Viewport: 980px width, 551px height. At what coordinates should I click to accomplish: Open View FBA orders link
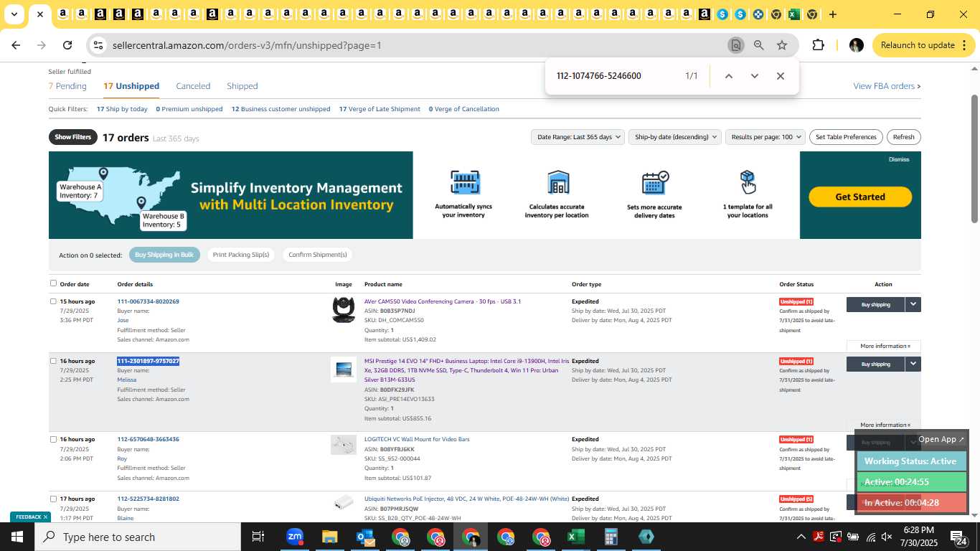pos(887,86)
